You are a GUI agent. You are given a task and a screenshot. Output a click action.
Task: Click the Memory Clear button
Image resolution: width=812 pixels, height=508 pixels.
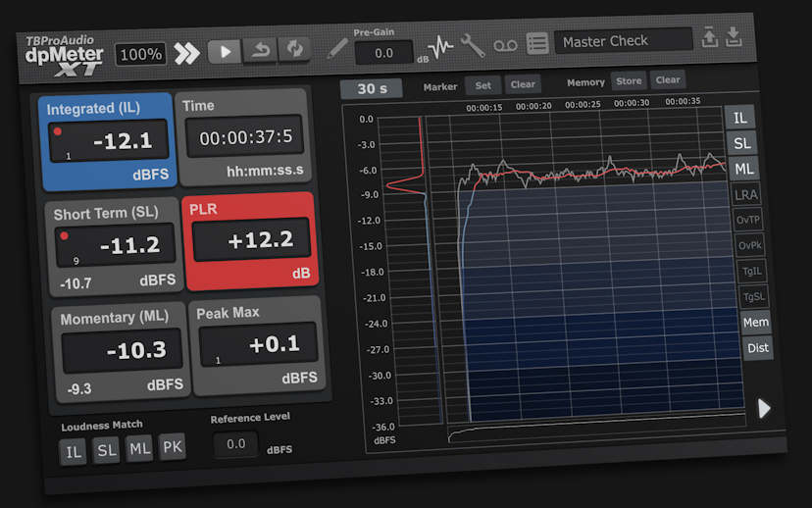tap(668, 79)
